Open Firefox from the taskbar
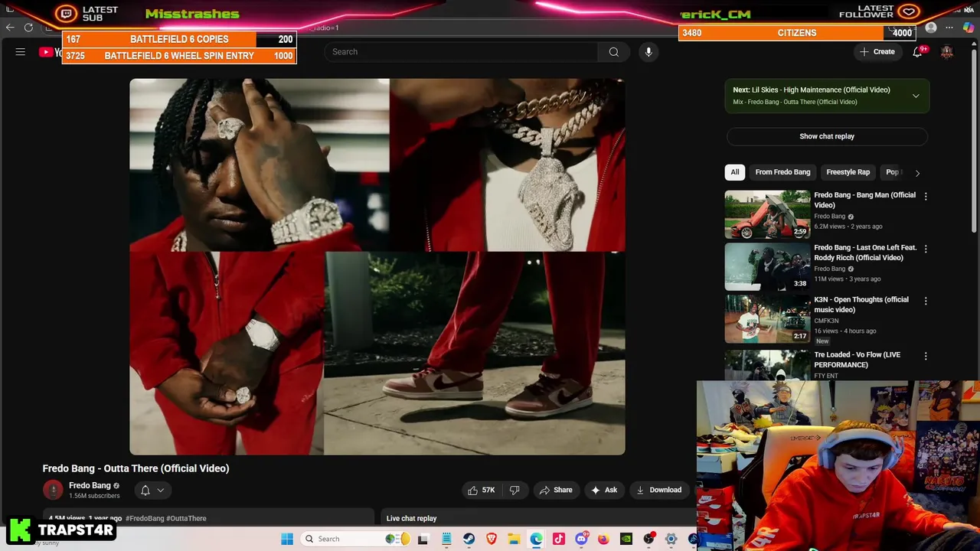Screen dimensions: 980x551 603,539
